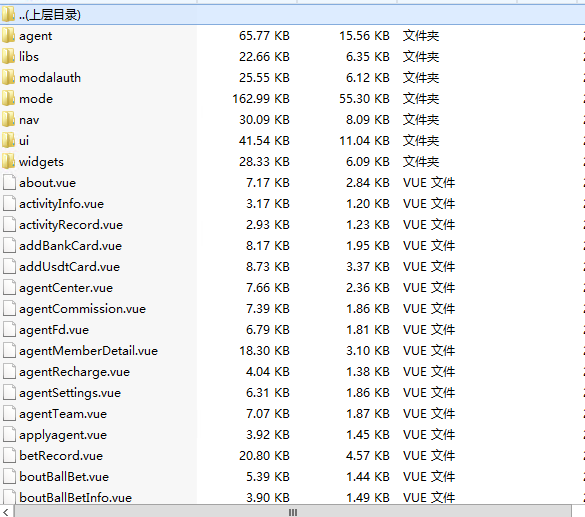The width and height of the screenshot is (585, 517).
Task: Select the betRecord.vue file icon
Action: point(9,455)
